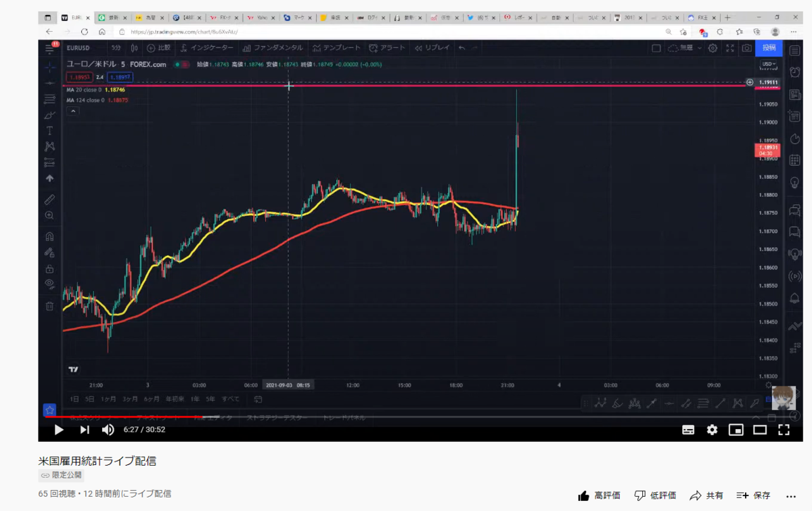
Task: Open the Fibonacci retracement tools
Action: tap(49, 99)
